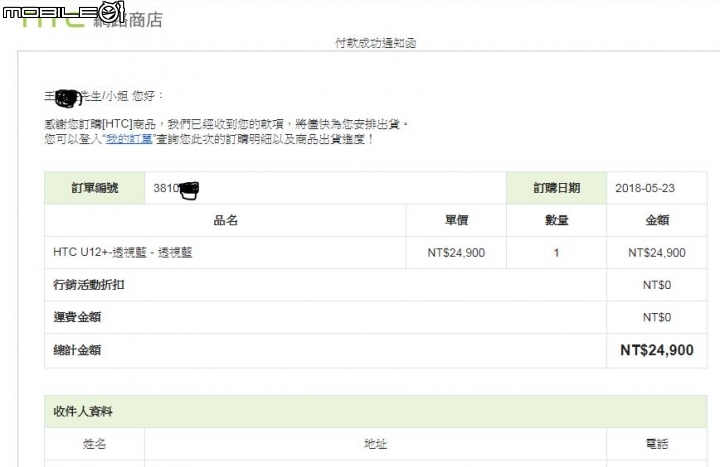Click the 訂單編號 header cell
The image size is (720, 467).
pos(95,188)
